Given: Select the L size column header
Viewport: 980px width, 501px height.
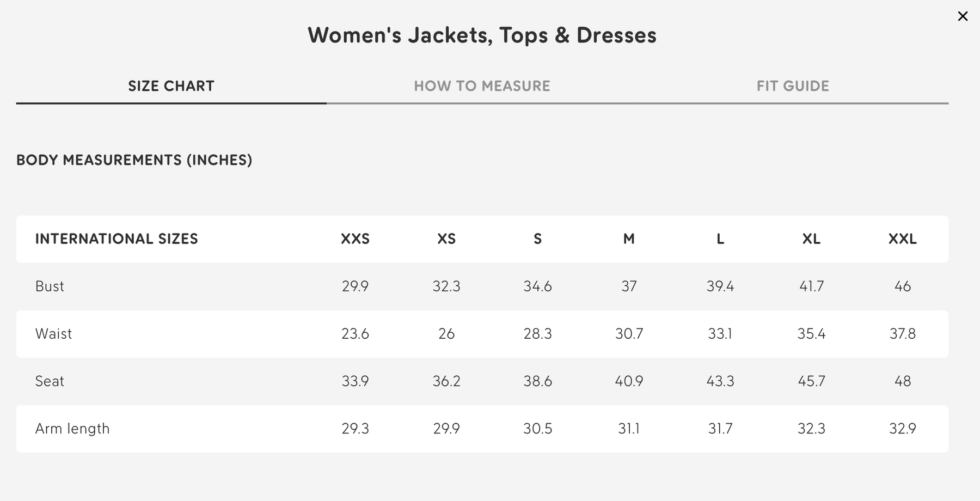Looking at the screenshot, I should click(720, 239).
